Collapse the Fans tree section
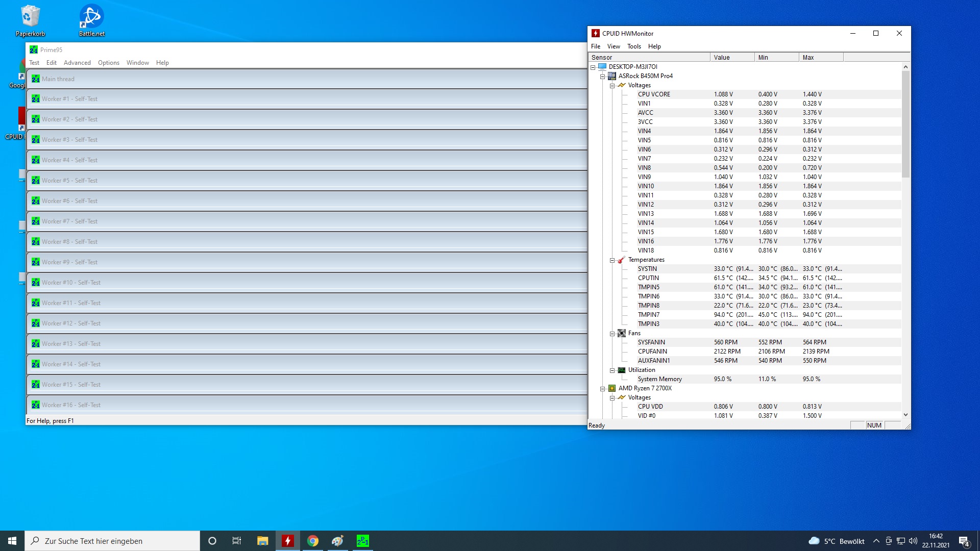 (612, 334)
